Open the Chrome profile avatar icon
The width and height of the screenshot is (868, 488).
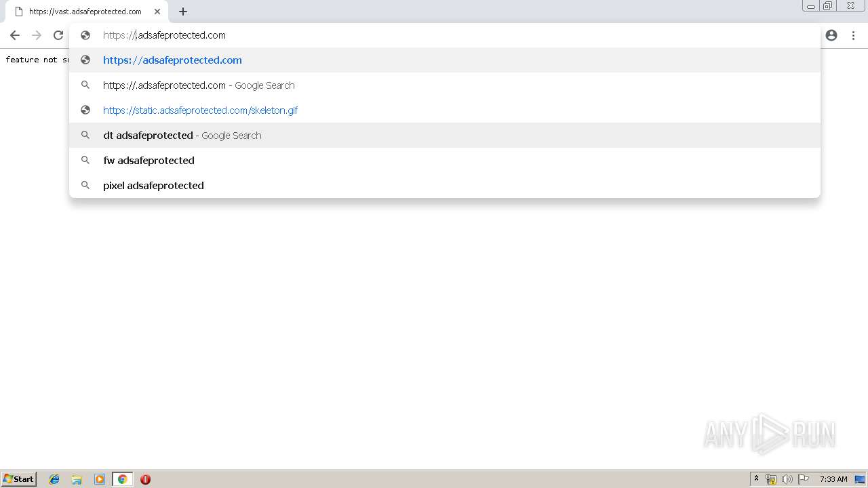[x=831, y=35]
